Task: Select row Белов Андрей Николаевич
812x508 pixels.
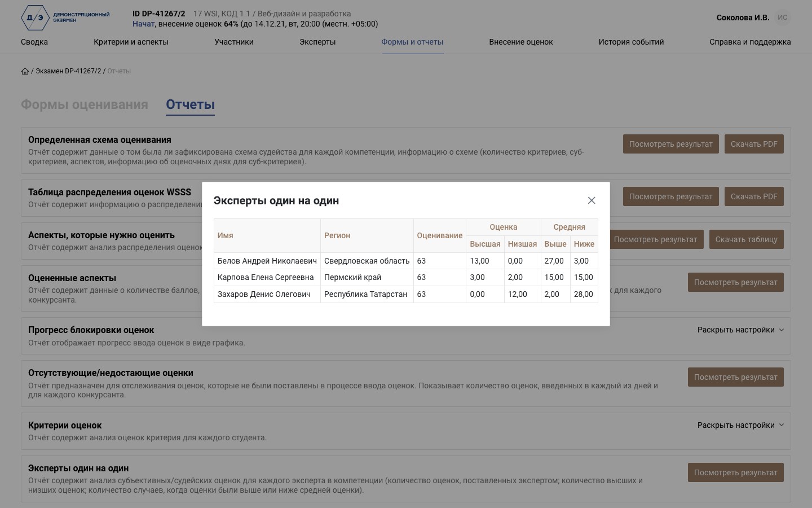Action: coord(406,261)
